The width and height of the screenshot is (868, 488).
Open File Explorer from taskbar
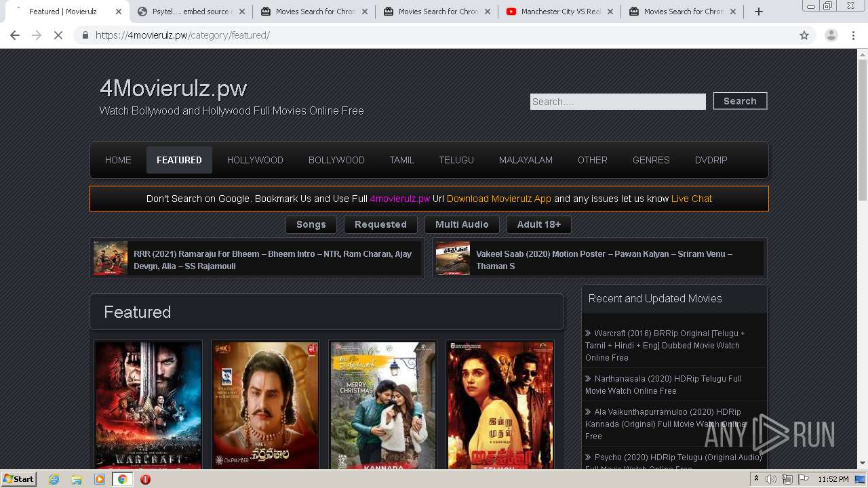(x=77, y=479)
